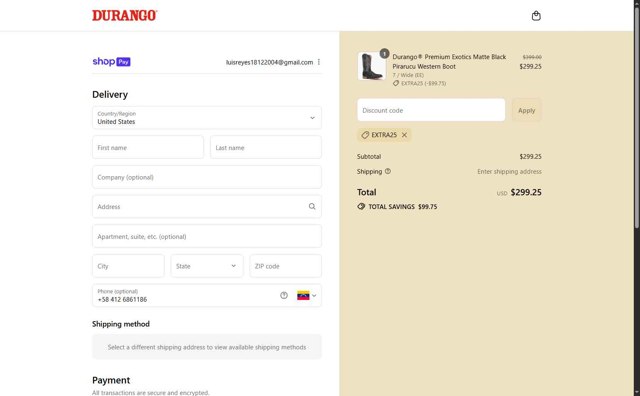640x396 pixels.
Task: Click the email luisreyes18122004@gmail.com
Action: coord(269,62)
